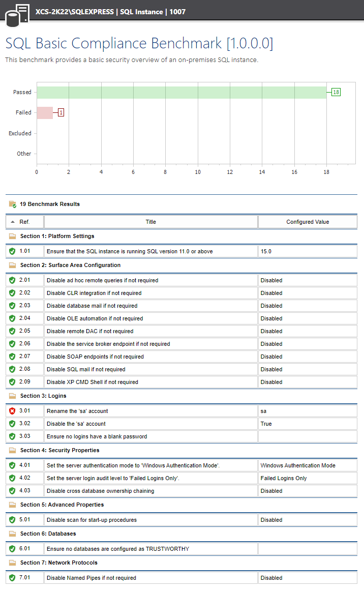The height and width of the screenshot is (591, 364).
Task: Click the passed shield icon for 2.09
Action: (x=12, y=382)
